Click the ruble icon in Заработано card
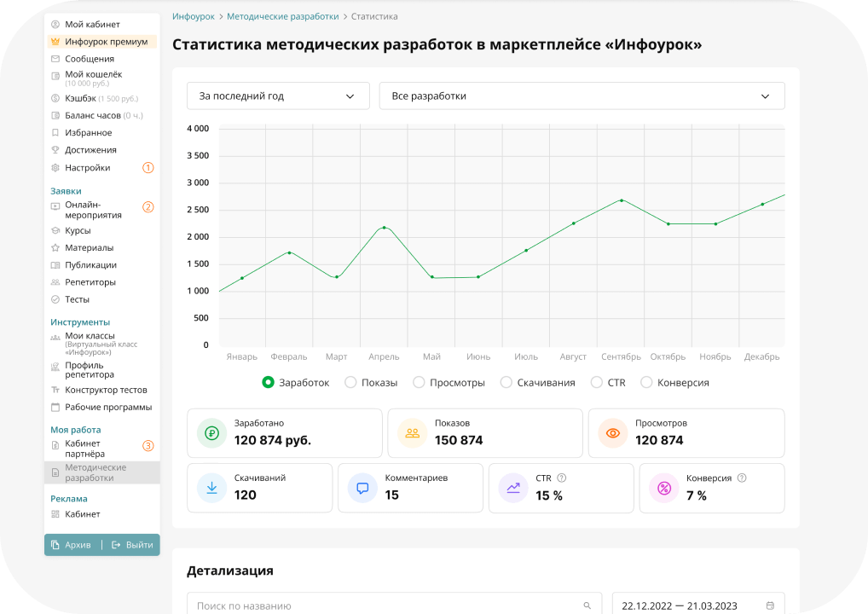 212,433
